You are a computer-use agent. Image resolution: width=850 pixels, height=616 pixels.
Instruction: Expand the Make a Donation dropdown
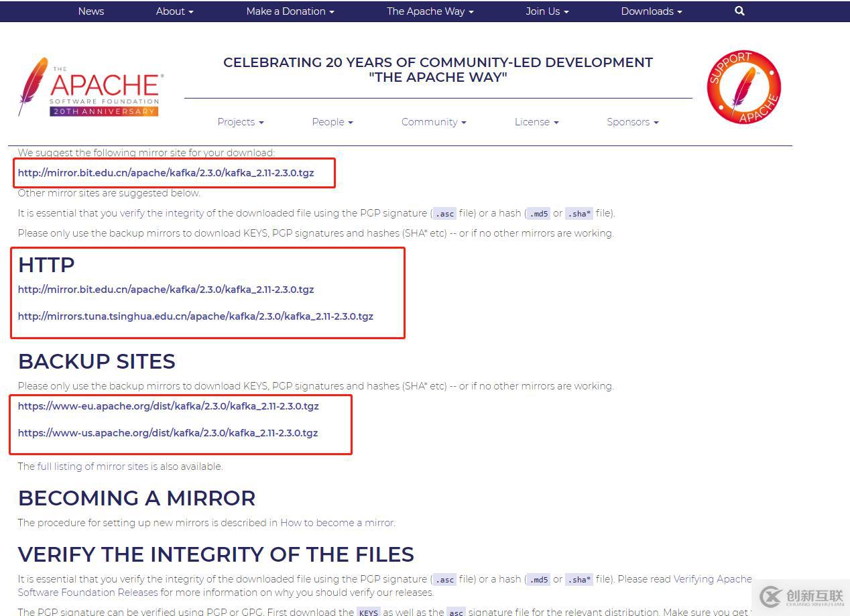(290, 11)
